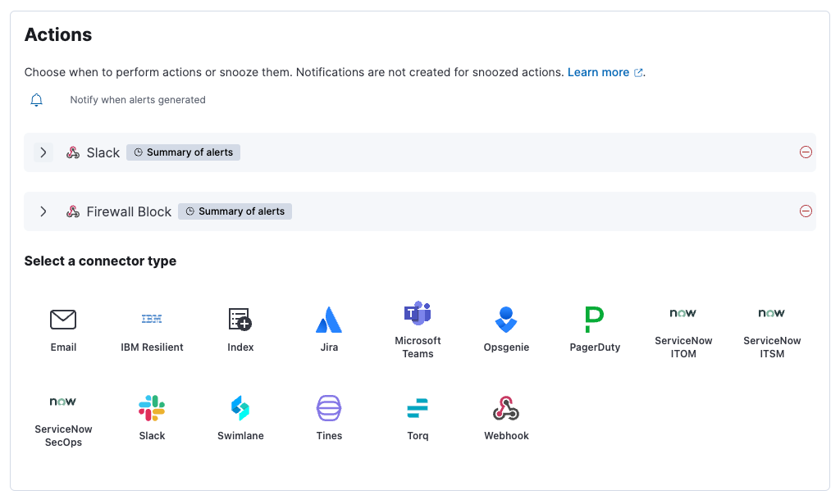
Task: Click the Notify when alerts generated text
Action: [138, 100]
